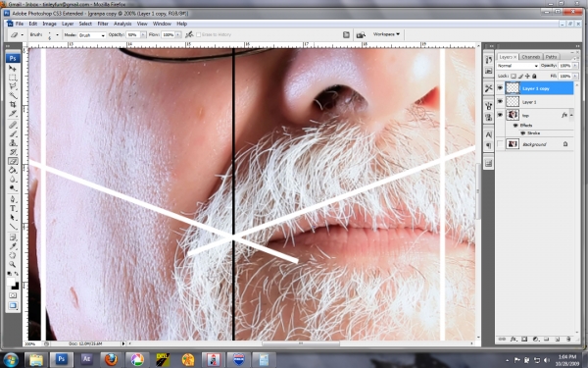This screenshot has height=368, width=588.
Task: Select the Paint Bucket tool
Action: pos(13,170)
